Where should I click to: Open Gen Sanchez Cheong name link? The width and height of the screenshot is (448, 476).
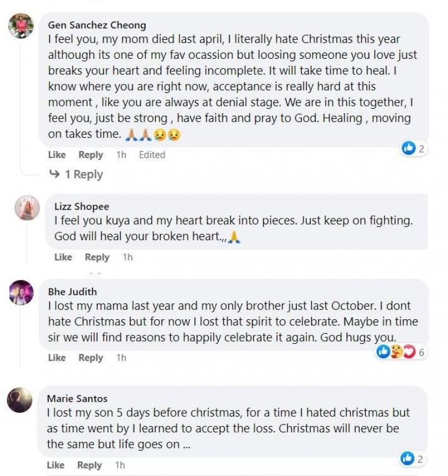pos(97,25)
